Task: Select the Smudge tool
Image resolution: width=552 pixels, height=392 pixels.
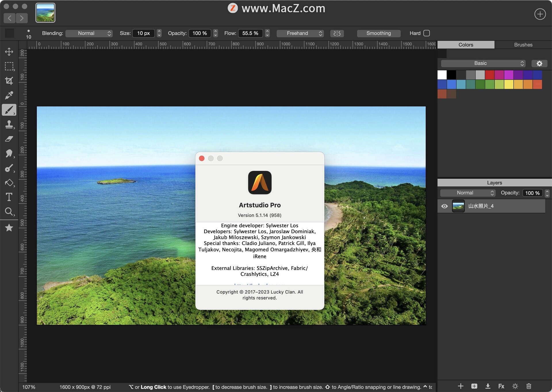Action: (9, 153)
